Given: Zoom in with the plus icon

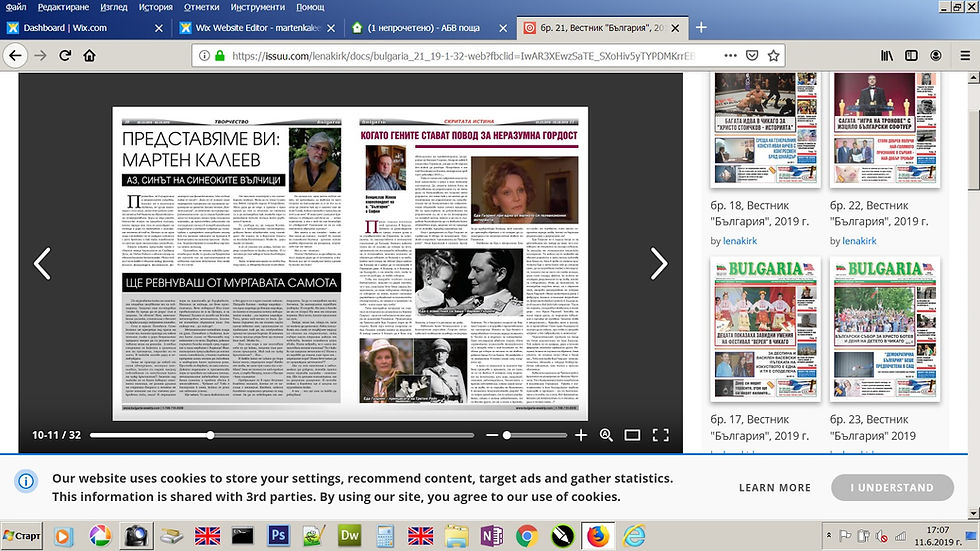Looking at the screenshot, I should (x=581, y=435).
